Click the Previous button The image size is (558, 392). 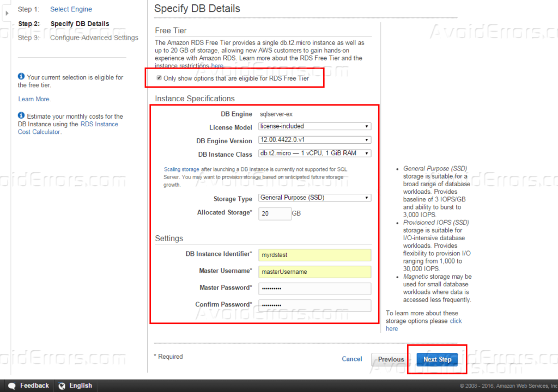[x=390, y=359]
